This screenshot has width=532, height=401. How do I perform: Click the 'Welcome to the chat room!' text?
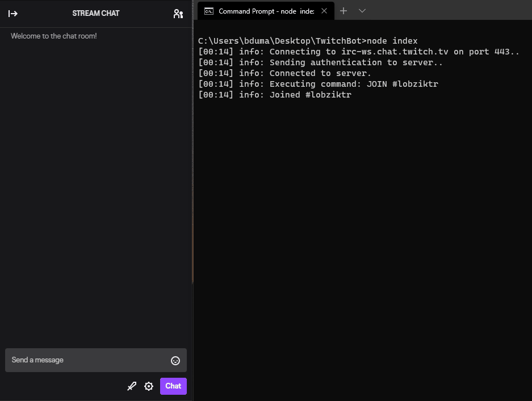(53, 36)
